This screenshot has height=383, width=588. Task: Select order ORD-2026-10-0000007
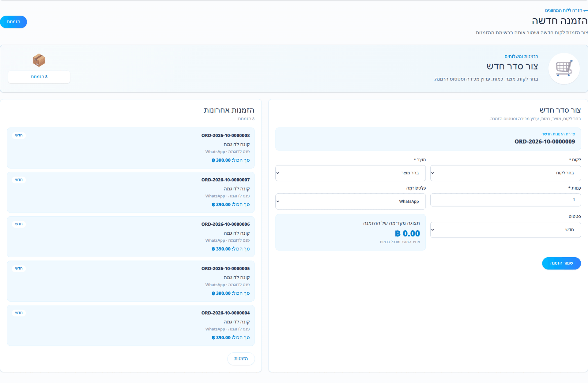point(131,192)
